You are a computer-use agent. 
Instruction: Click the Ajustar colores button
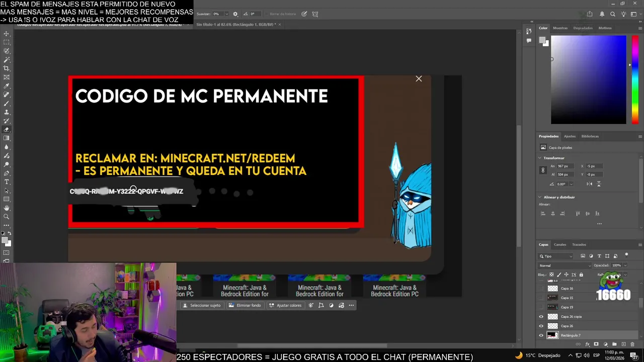tap(285, 305)
